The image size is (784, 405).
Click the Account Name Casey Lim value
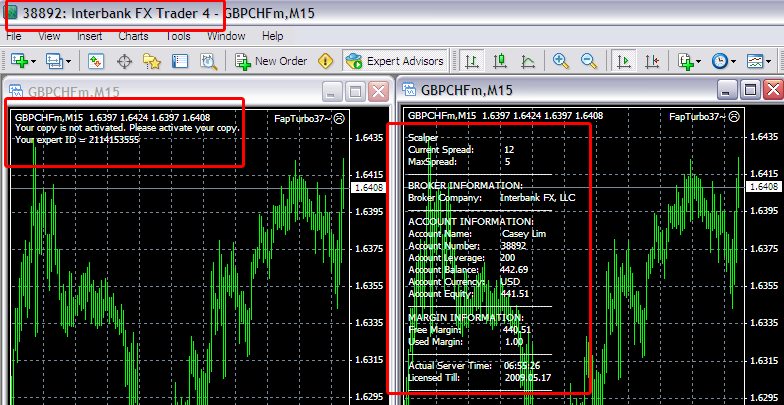[524, 234]
